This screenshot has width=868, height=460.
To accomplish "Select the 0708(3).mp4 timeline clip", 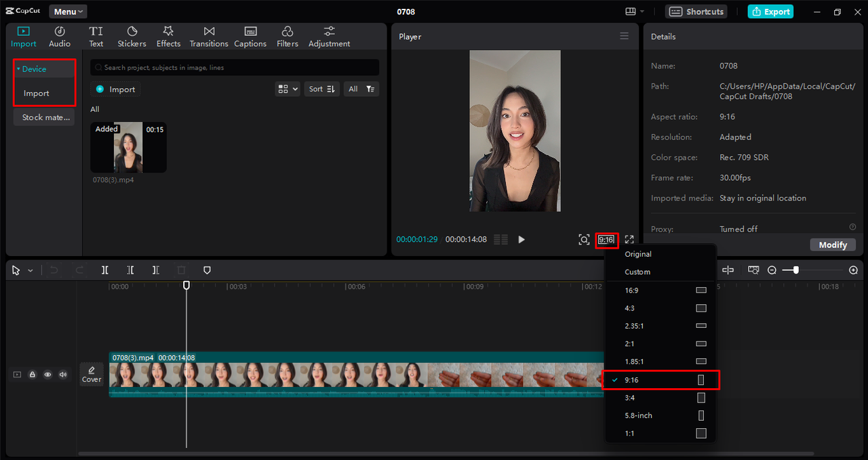I will click(x=356, y=375).
